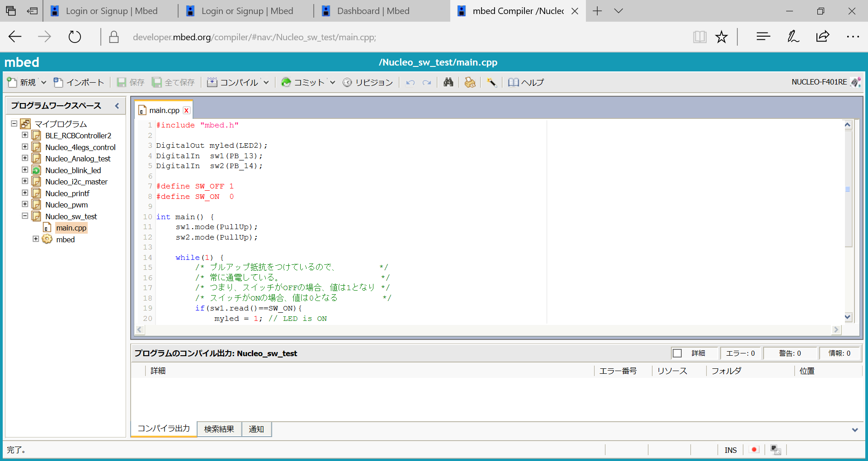The width and height of the screenshot is (868, 461).
Task: Click the editor scroll-up arrow
Action: [848, 125]
